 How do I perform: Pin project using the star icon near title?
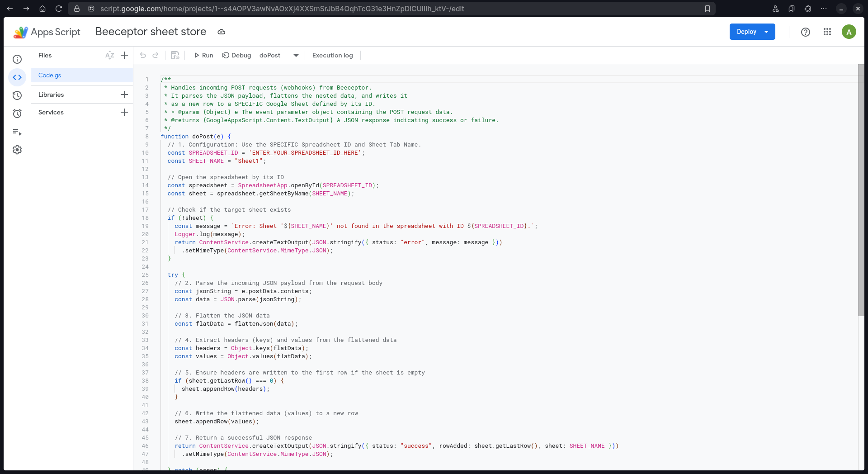[221, 32]
